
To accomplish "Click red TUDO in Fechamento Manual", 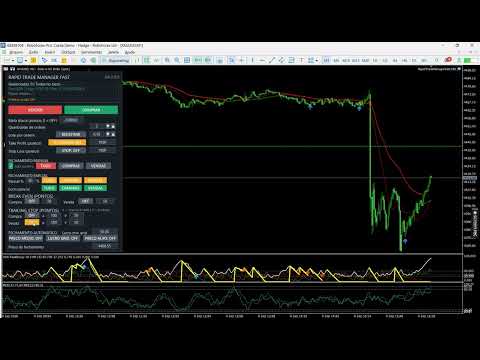I will 46,166.
